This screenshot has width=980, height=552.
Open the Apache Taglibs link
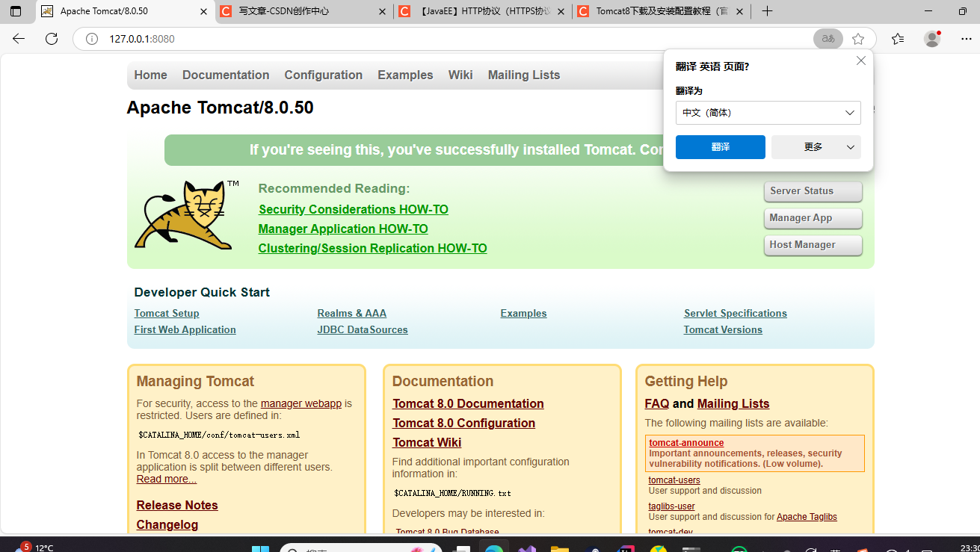tap(807, 517)
